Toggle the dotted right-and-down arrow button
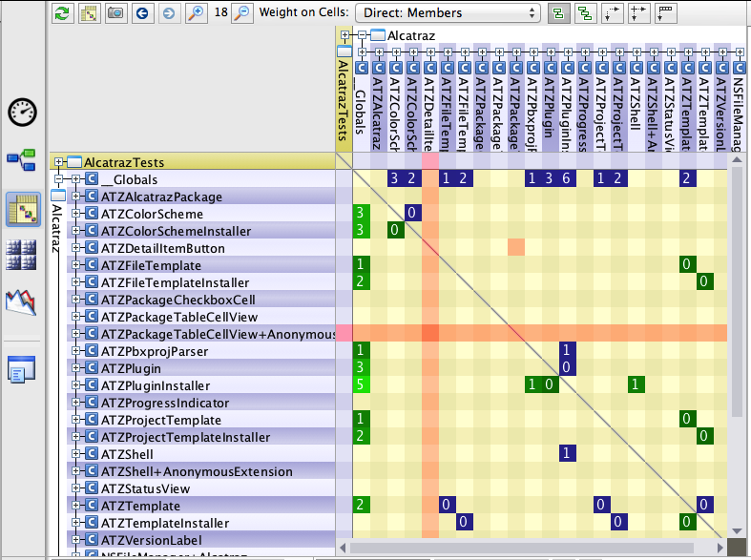This screenshot has width=751, height=560. tap(612, 13)
